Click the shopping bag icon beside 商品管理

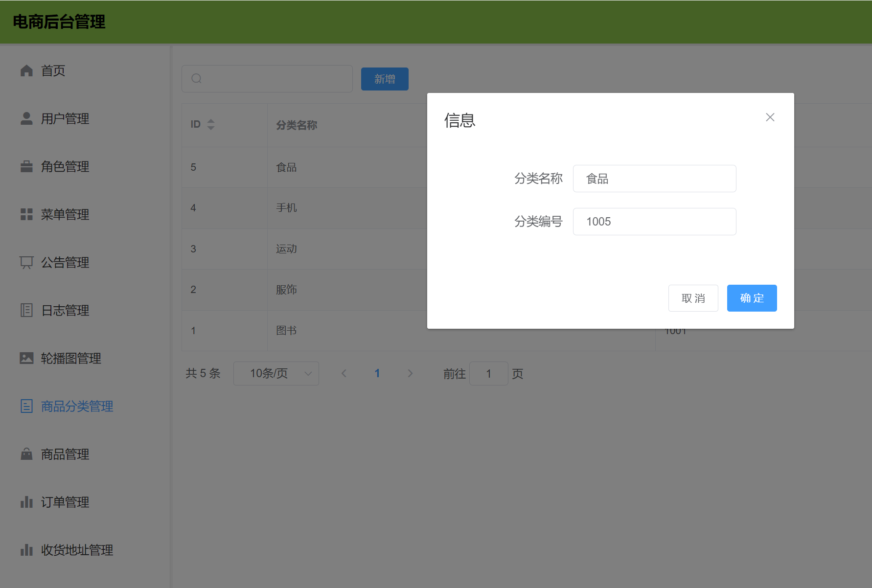click(26, 454)
